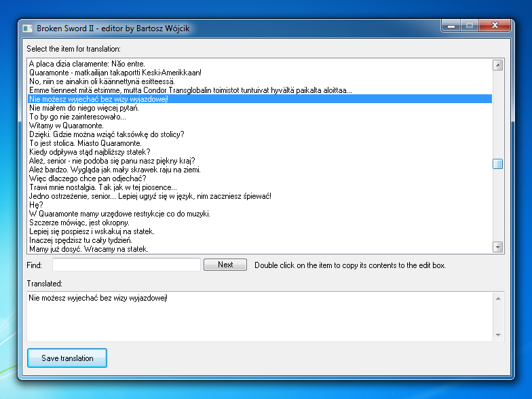Select "Więc dlaczego chce pan odjechać?"

(259, 178)
